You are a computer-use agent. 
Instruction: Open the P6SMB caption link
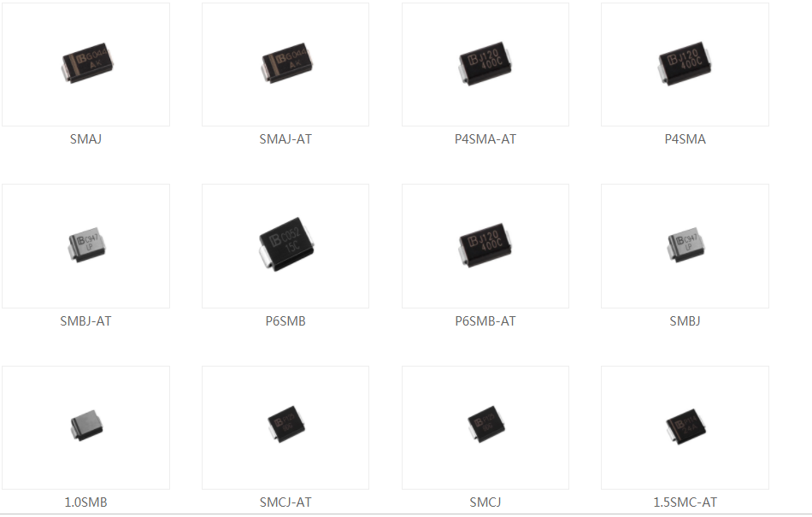[285, 321]
